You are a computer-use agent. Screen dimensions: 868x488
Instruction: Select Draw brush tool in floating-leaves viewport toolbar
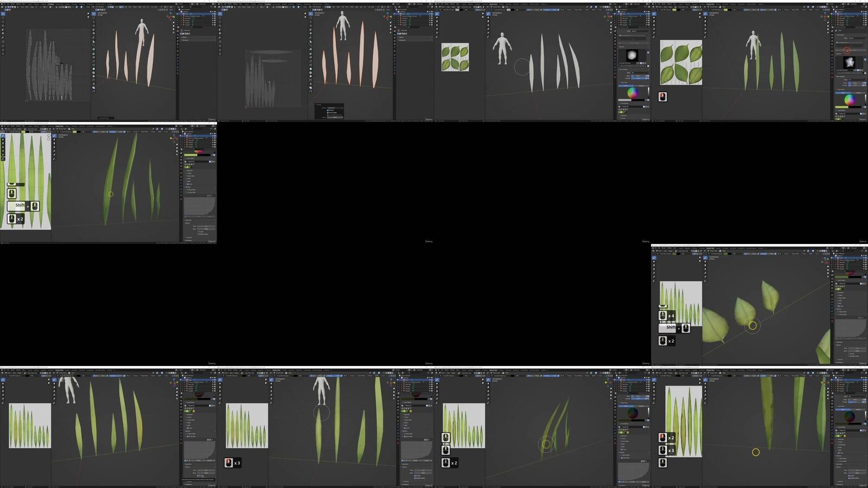point(705,258)
